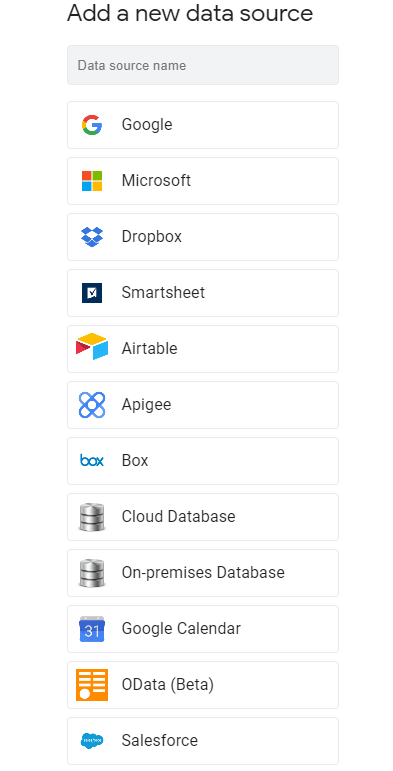Choose the "Google Calendar" text label

point(181,629)
